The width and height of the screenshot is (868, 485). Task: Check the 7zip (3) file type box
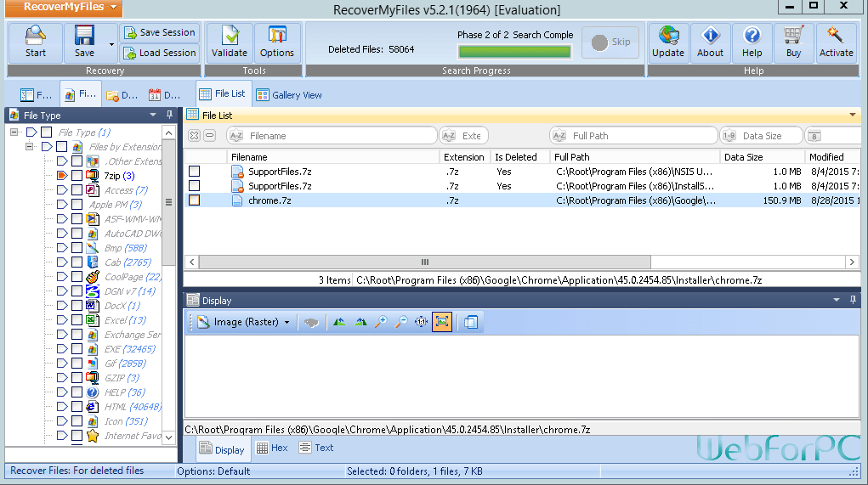pos(77,175)
